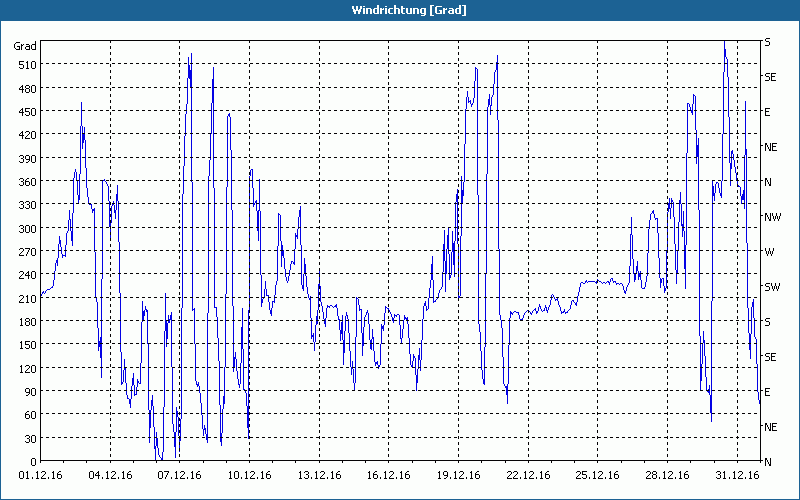The width and height of the screenshot is (800, 500).
Task: Select the 270 degree axis label
Action: click(x=27, y=252)
